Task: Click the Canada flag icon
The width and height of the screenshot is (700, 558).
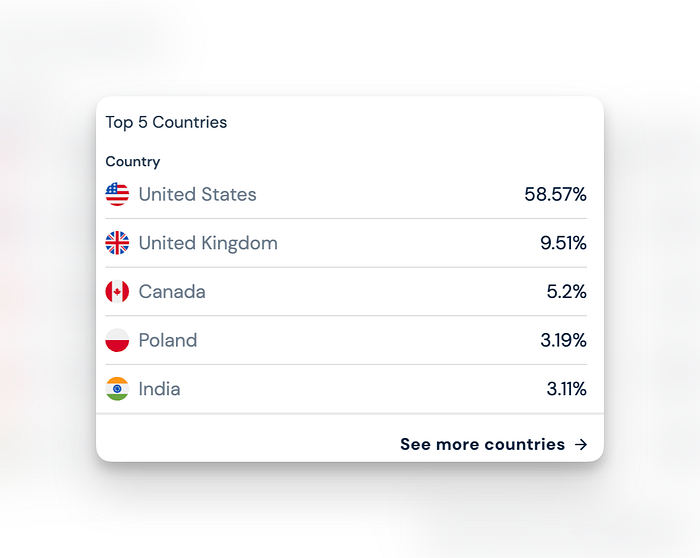Action: [117, 291]
